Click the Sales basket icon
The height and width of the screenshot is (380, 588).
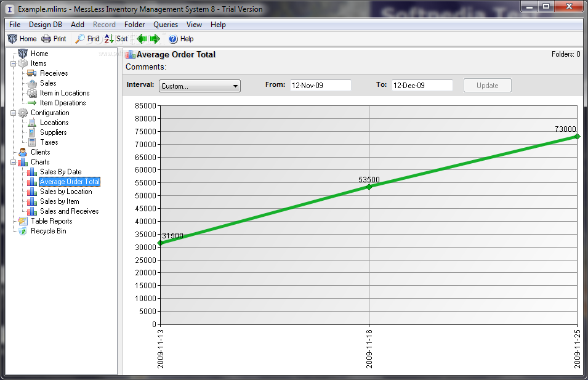tap(32, 83)
